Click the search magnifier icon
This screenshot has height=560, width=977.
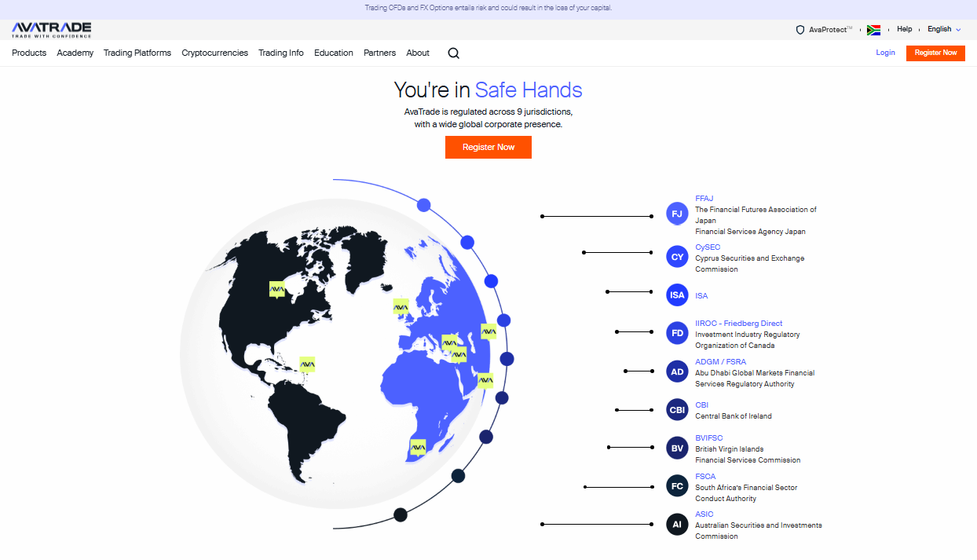click(x=453, y=53)
